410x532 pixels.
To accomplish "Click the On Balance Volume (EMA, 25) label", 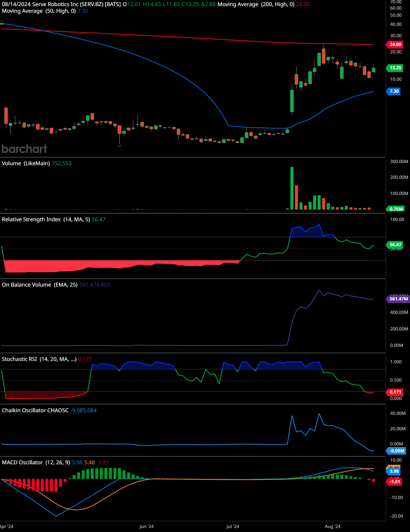I will click(x=40, y=285).
